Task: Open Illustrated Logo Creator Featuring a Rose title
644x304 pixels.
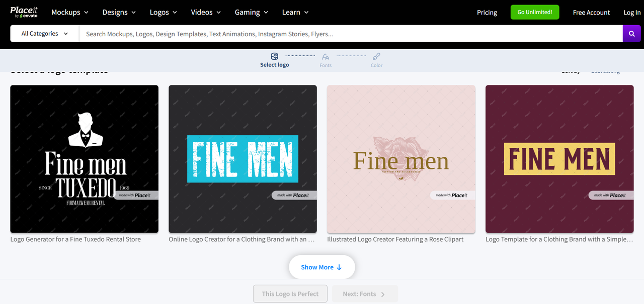Action: (x=395, y=239)
